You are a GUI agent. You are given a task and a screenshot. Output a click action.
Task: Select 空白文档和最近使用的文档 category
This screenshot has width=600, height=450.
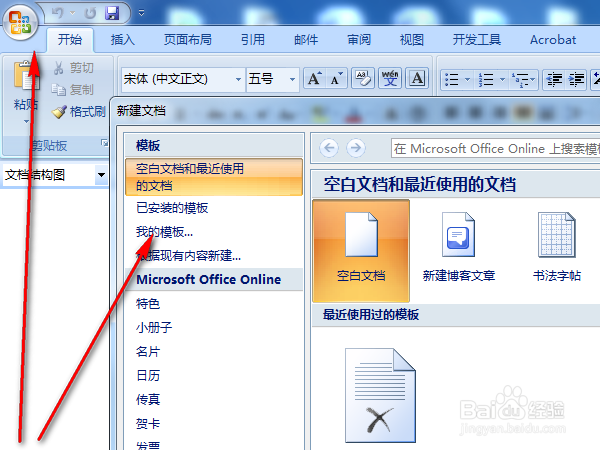214,177
